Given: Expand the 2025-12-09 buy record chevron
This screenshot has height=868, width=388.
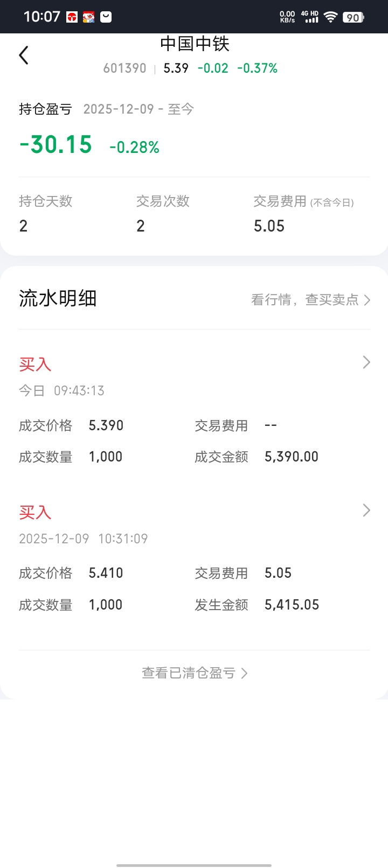Looking at the screenshot, I should [366, 510].
